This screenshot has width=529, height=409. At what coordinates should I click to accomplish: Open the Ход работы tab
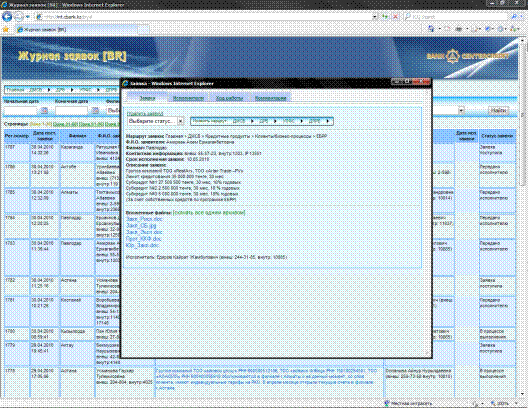coord(229,98)
